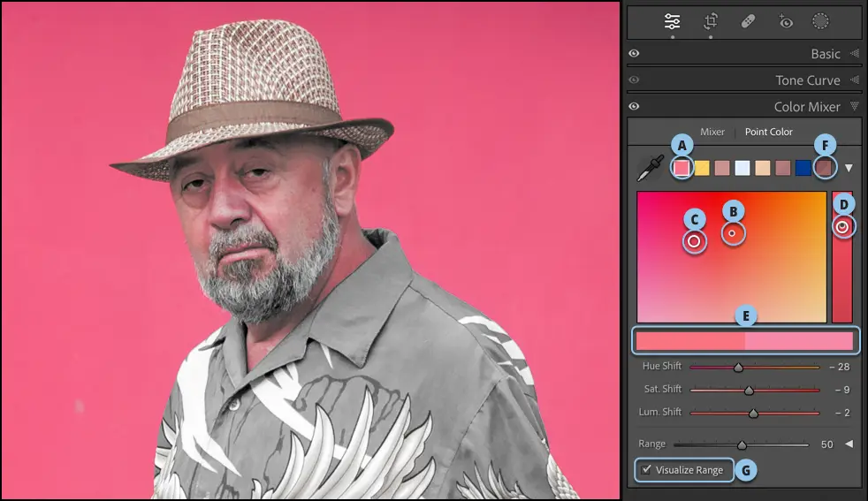Select the pink-red color swatch
Screen dimensions: 868x501
pos(682,168)
